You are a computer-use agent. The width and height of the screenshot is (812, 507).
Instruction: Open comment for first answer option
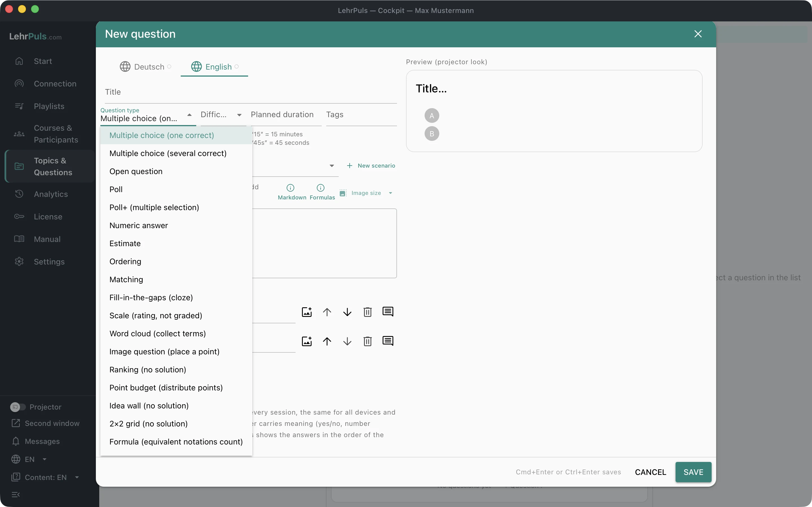tap(388, 312)
